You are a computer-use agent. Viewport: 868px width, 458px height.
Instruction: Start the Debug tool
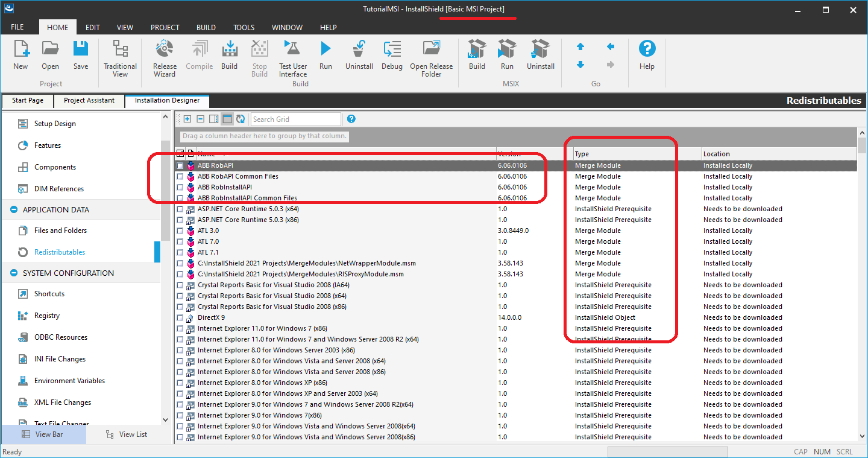pyautogui.click(x=392, y=56)
